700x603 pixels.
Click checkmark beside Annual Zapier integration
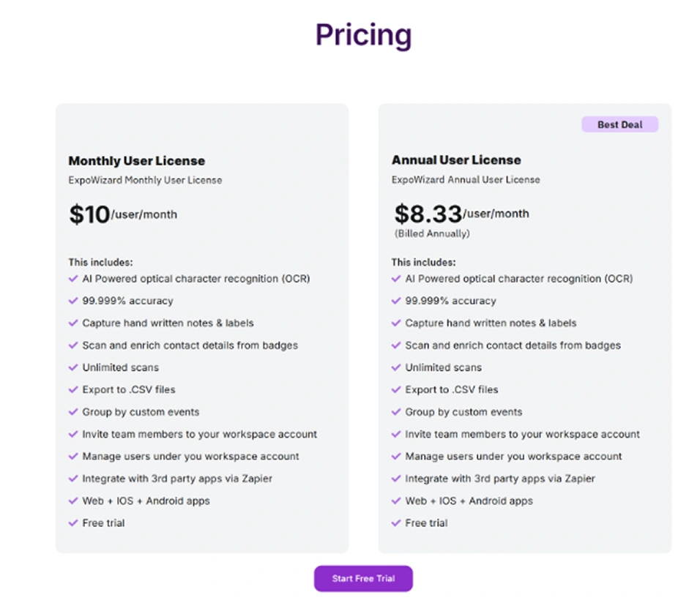click(396, 479)
